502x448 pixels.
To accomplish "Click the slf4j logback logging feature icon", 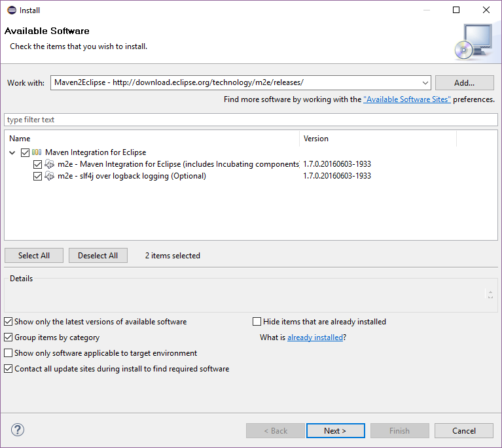I will (49, 176).
